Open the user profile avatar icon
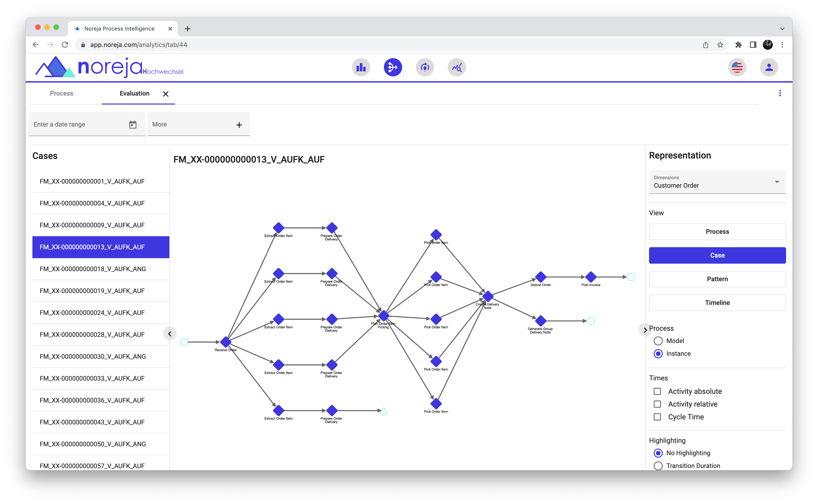 point(769,68)
